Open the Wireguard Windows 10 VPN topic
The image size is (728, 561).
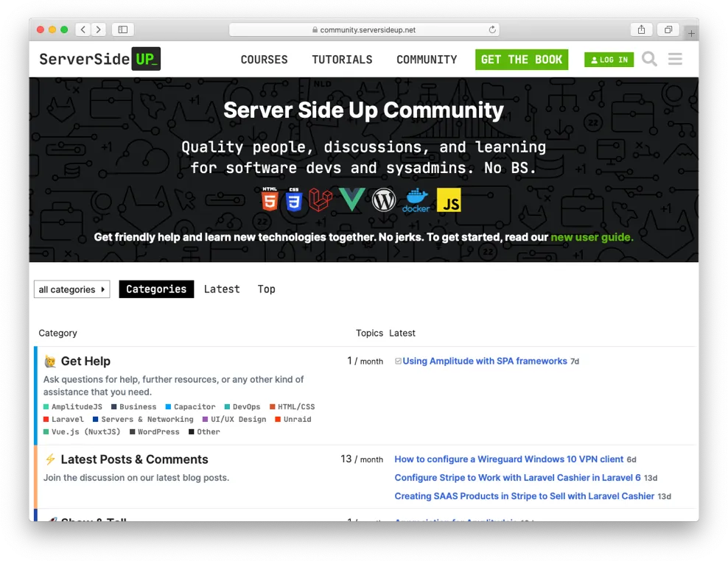(509, 459)
